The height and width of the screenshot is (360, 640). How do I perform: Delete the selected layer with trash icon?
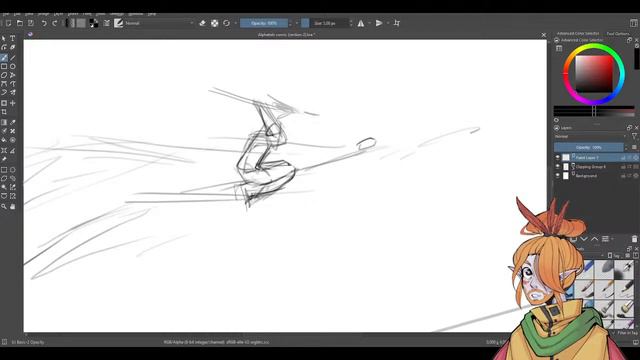point(634,239)
